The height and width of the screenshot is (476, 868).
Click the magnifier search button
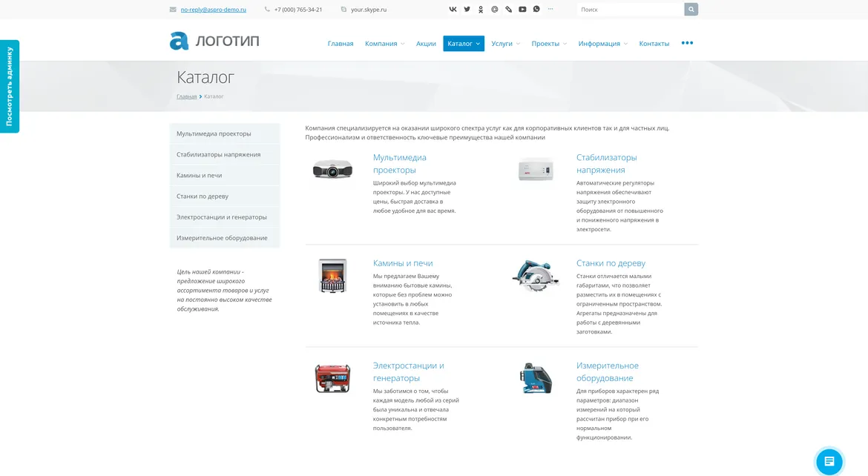(x=691, y=10)
